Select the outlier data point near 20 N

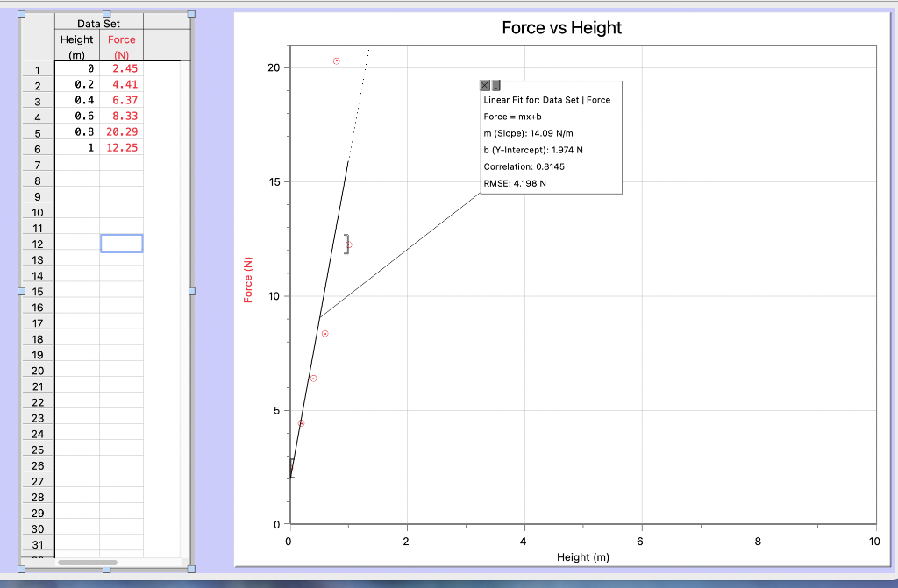pyautogui.click(x=336, y=60)
